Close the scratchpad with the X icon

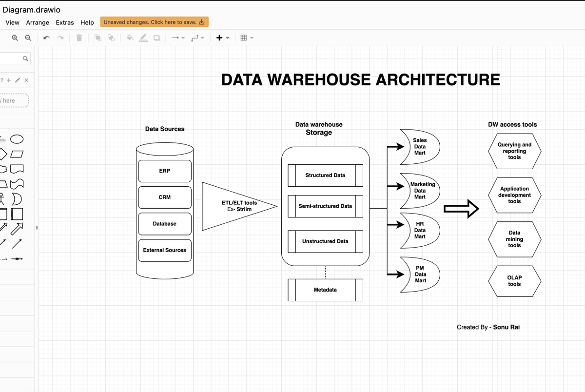point(26,80)
